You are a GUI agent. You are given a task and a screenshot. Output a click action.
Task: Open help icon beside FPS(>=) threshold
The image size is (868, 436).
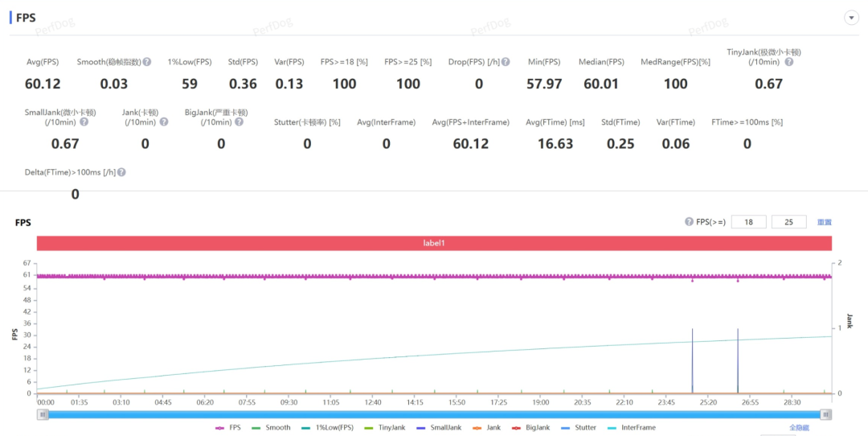(689, 221)
